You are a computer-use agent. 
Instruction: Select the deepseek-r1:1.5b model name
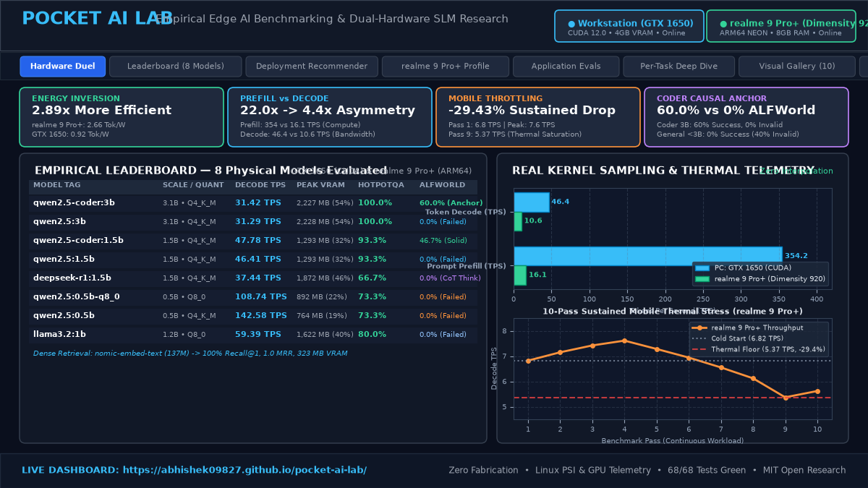click(x=72, y=278)
